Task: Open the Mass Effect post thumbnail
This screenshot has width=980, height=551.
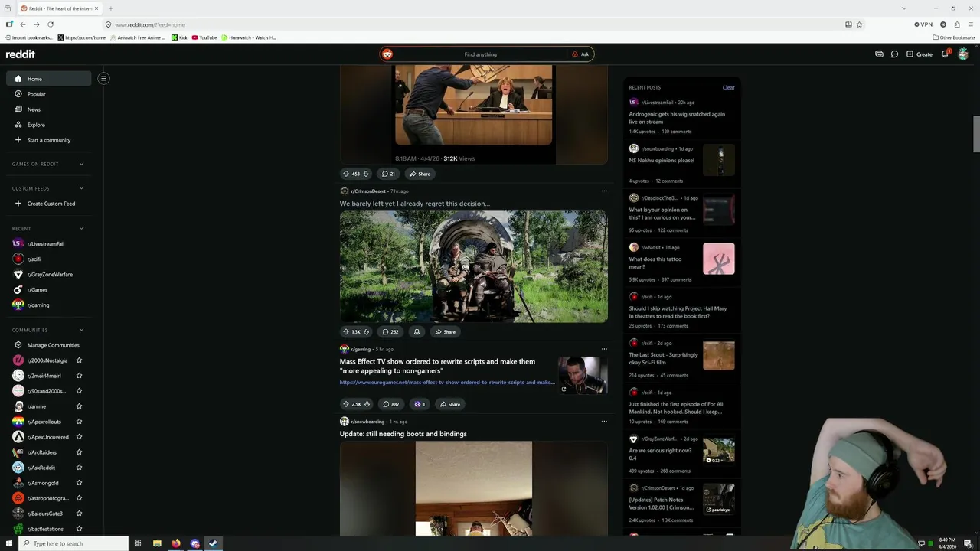Action: (583, 375)
